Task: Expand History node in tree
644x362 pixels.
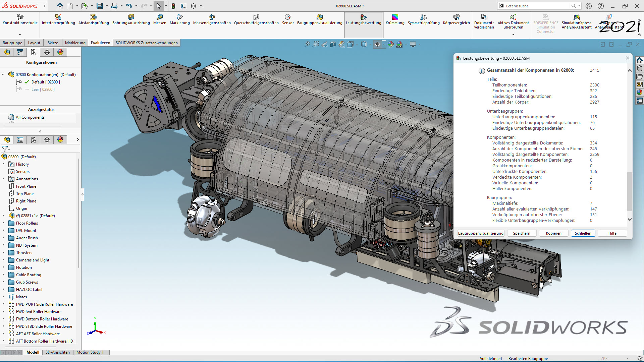Action: (x=3, y=164)
